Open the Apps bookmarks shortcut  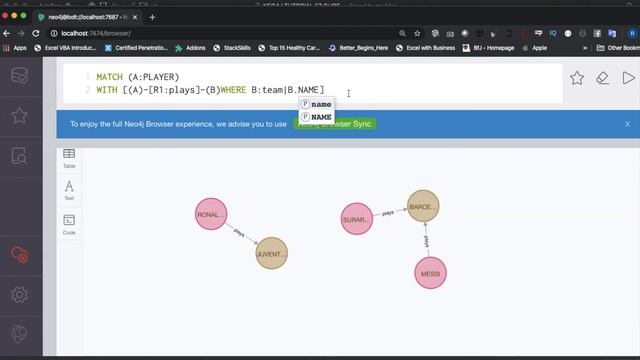pyautogui.click(x=15, y=48)
